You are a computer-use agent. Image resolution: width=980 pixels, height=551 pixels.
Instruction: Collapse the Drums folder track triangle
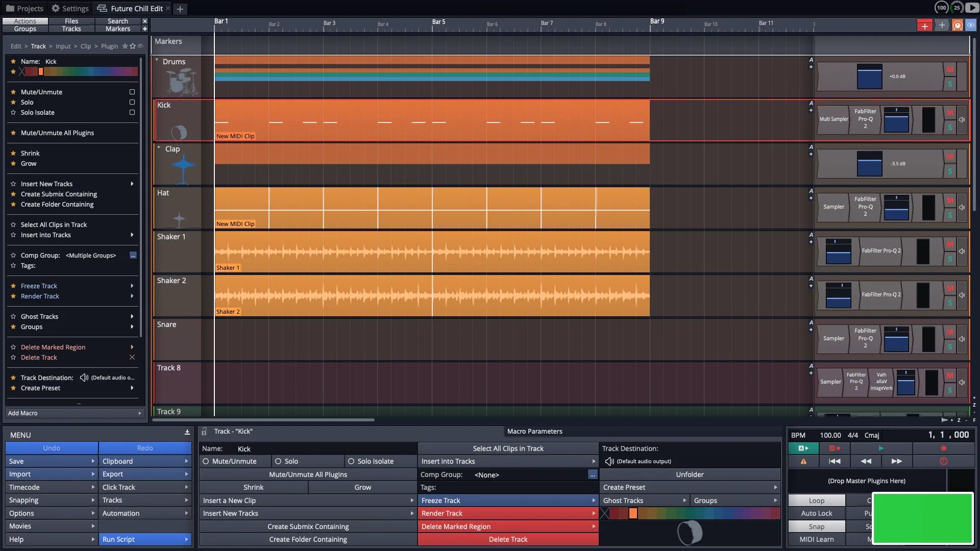coord(157,60)
